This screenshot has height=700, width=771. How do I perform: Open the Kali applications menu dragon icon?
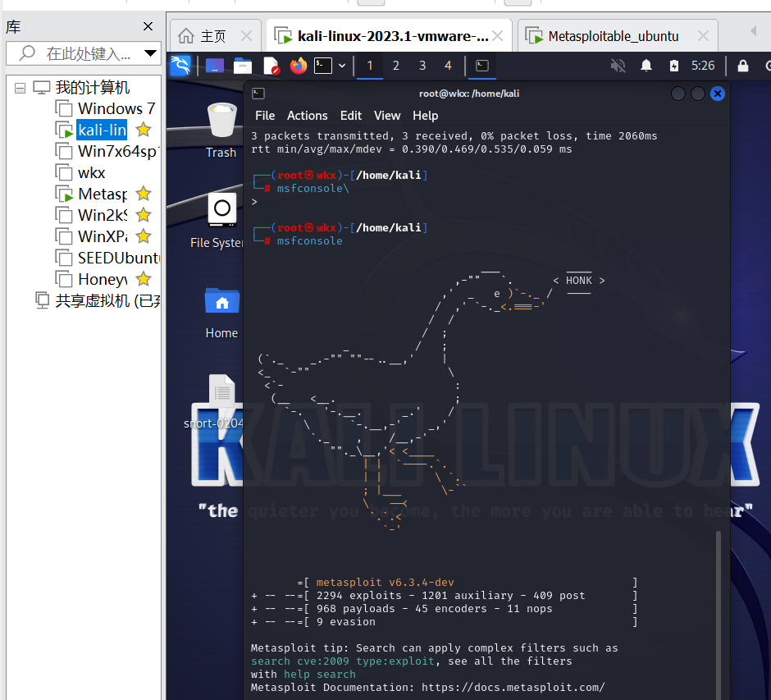180,66
